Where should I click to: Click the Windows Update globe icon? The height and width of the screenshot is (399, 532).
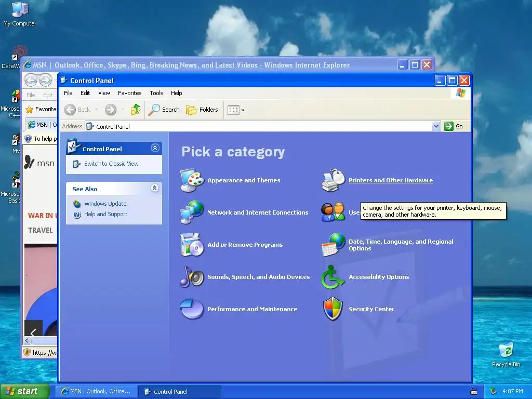point(77,204)
